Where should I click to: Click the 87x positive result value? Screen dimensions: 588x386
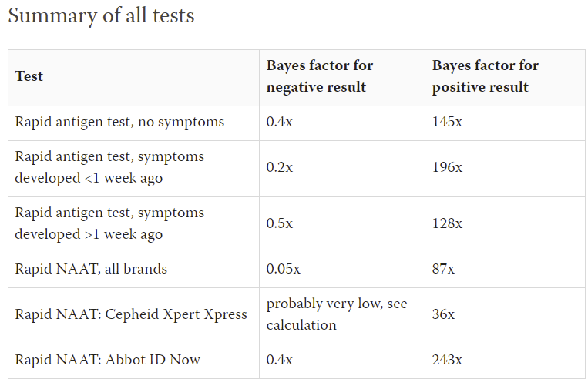[444, 269]
